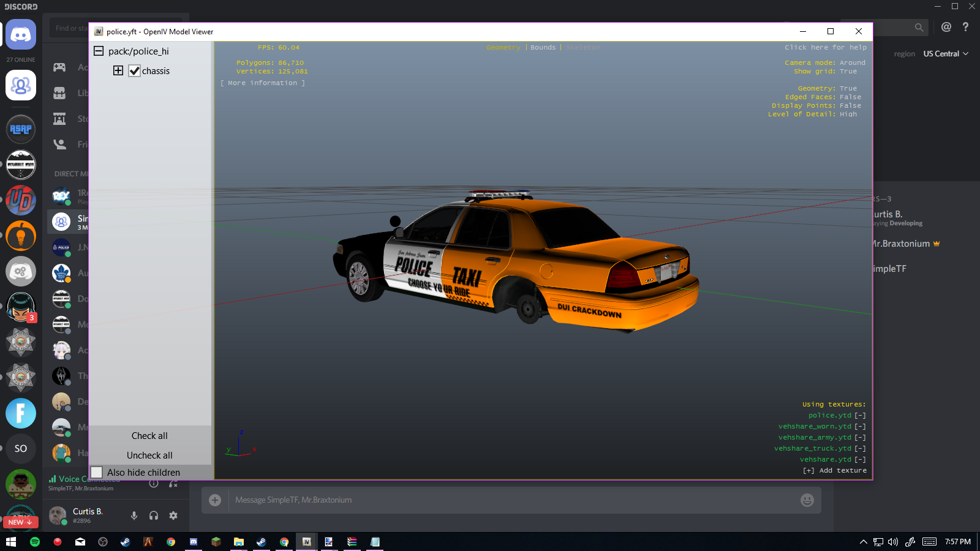
Task: Click the Discord home icon
Action: (x=21, y=34)
